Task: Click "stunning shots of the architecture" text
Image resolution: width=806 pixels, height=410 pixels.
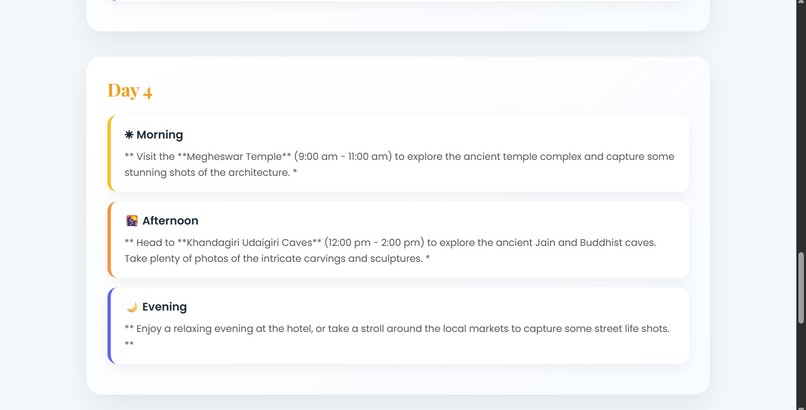Action: point(207,173)
